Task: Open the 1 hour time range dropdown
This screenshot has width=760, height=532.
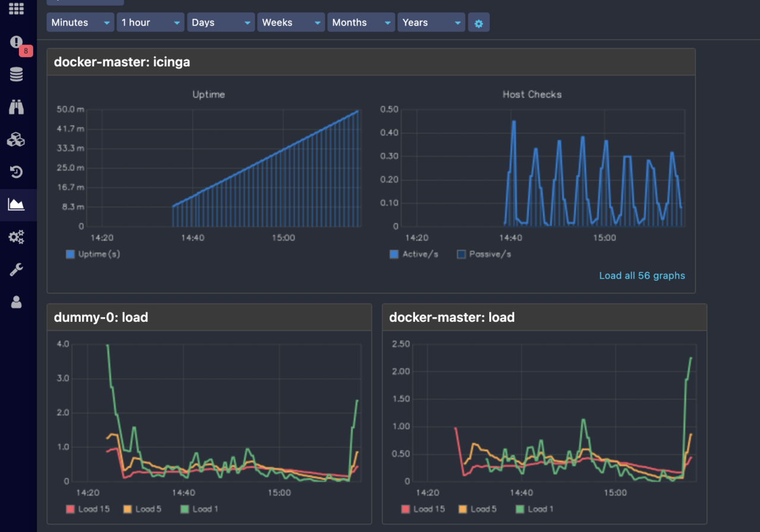Action: tap(151, 23)
